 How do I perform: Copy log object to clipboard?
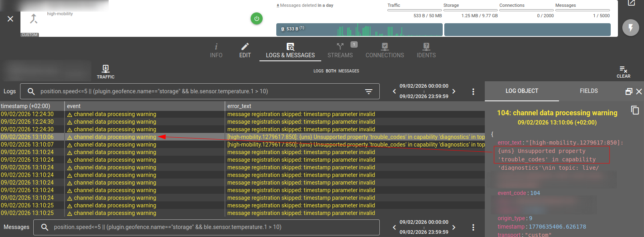point(635,110)
